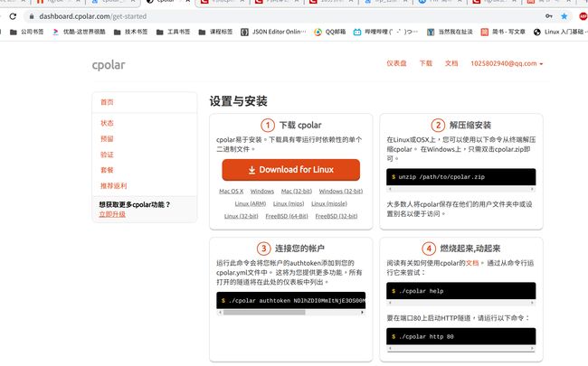Reload the page with the refresh icon
588x366 pixels.
13,16
